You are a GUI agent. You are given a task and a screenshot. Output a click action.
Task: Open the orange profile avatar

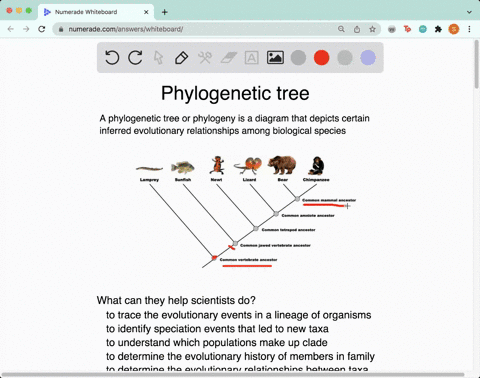(454, 29)
